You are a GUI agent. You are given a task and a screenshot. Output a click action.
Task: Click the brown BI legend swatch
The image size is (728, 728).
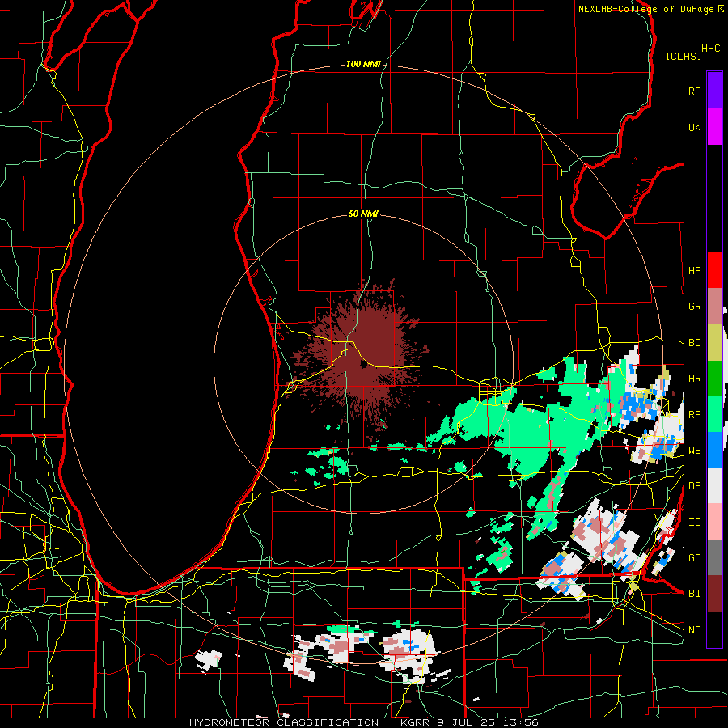pyautogui.click(x=714, y=594)
